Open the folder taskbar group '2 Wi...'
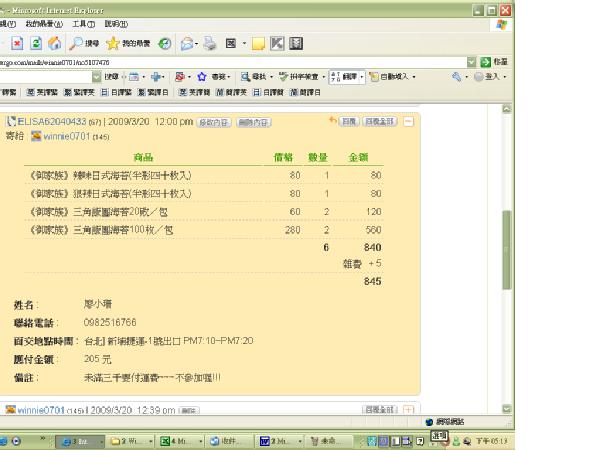This screenshot has height=450, width=600. [x=131, y=441]
